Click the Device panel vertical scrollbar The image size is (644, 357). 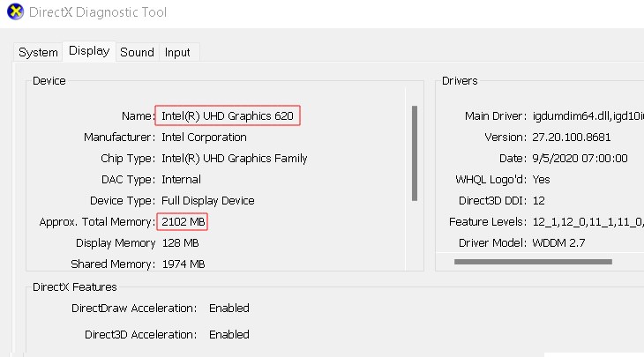click(415, 153)
